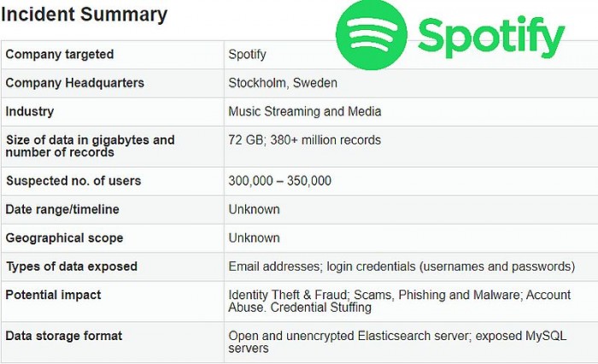Select the Company targeted label cell
598x364 pixels.
(x=60, y=55)
